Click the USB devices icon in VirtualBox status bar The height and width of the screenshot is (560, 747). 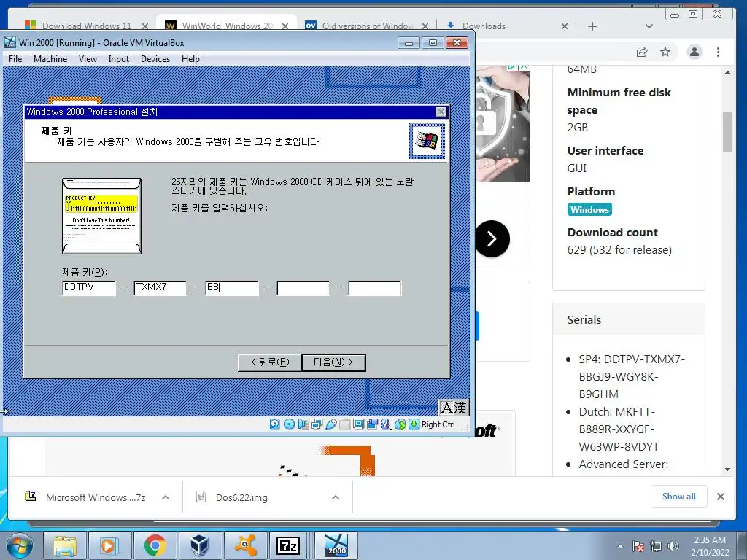pyautogui.click(x=331, y=424)
